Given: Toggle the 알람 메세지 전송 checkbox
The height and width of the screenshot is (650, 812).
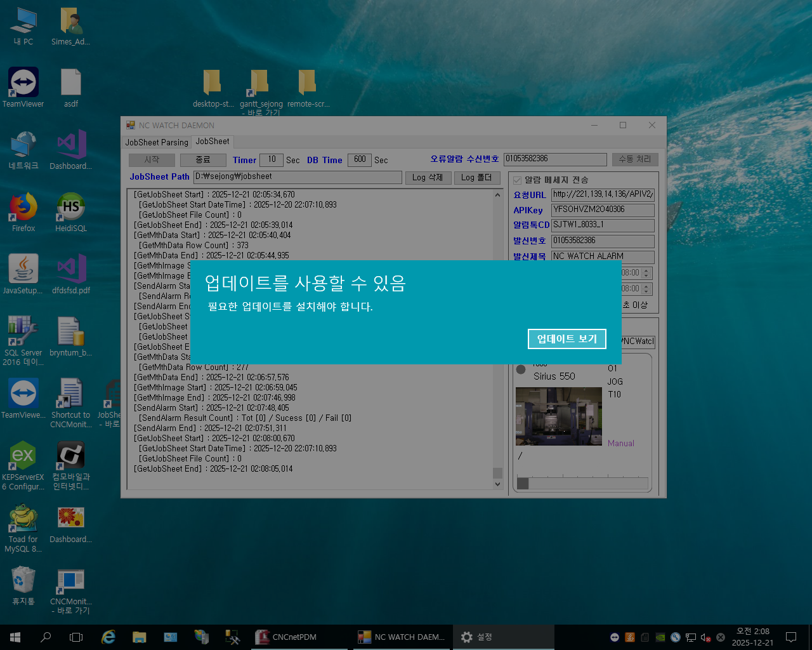Looking at the screenshot, I should click(x=518, y=180).
